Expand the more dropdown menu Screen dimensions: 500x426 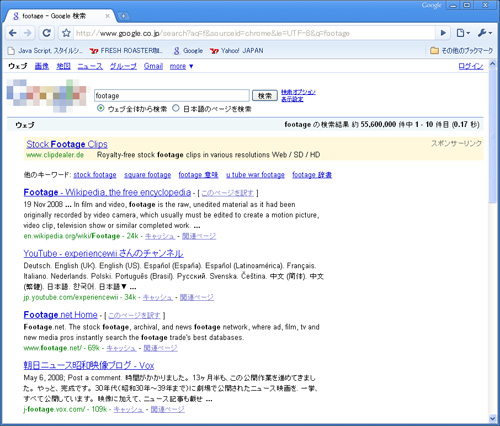tap(181, 66)
